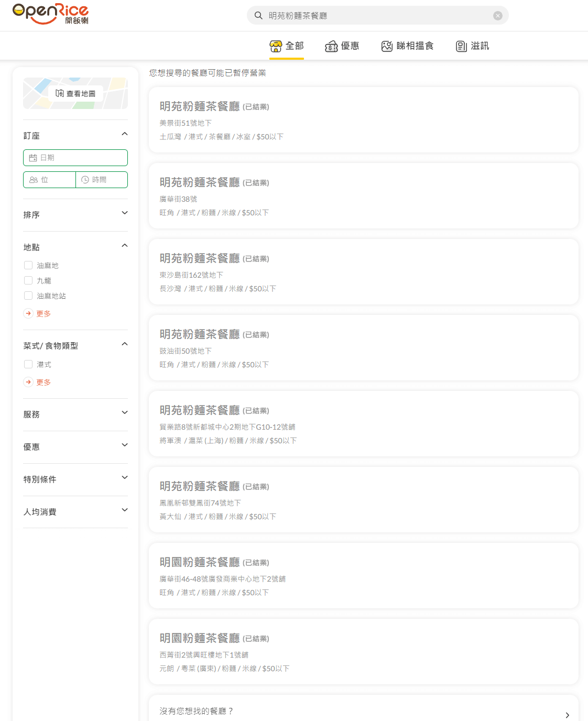
Task: Click 將軍澳 / 滬菜 (上海) tags line
Action: click(228, 441)
